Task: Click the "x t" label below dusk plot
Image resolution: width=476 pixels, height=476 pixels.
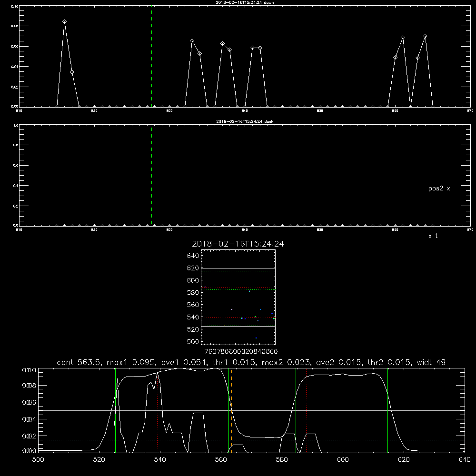Action: click(433, 236)
